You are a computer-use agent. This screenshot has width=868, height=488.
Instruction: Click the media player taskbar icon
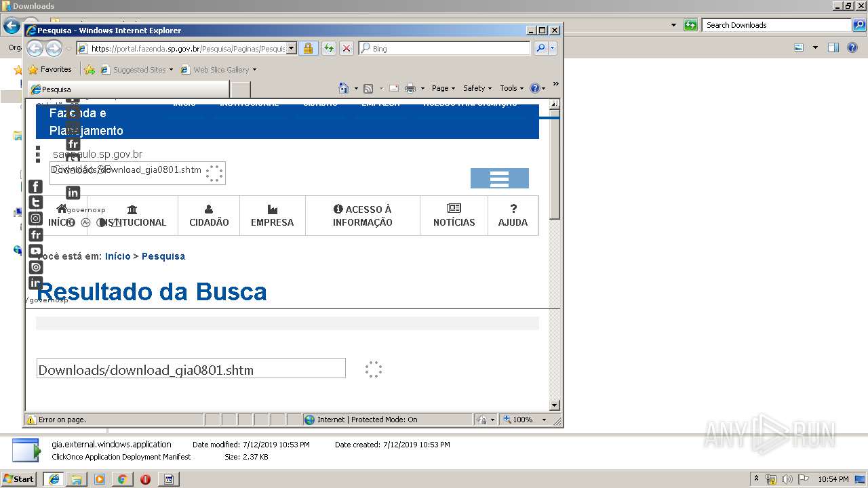point(100,479)
